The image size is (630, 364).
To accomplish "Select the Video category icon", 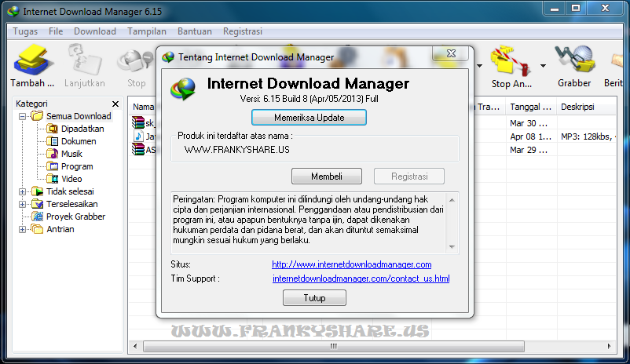I will 52,179.
